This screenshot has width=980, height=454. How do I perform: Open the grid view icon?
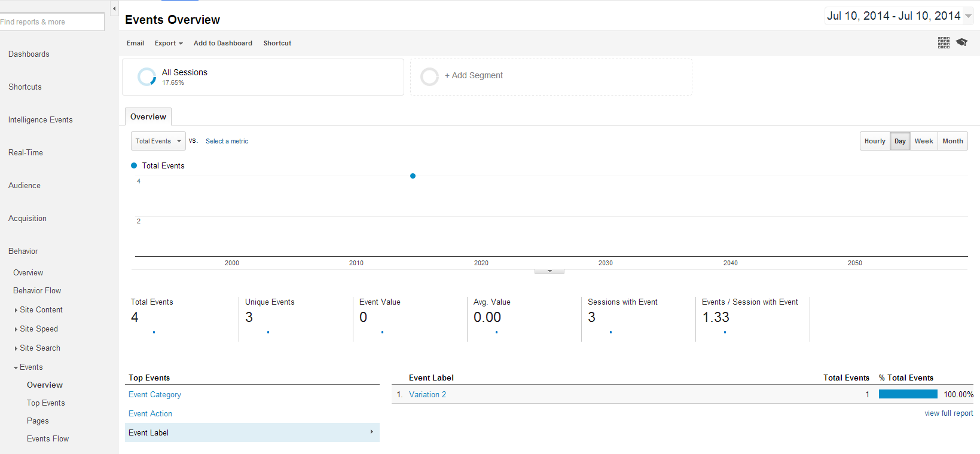click(x=944, y=42)
